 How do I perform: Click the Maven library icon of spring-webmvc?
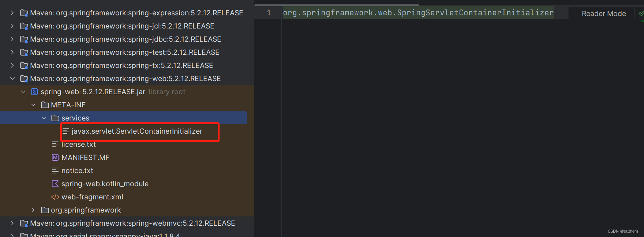point(24,223)
